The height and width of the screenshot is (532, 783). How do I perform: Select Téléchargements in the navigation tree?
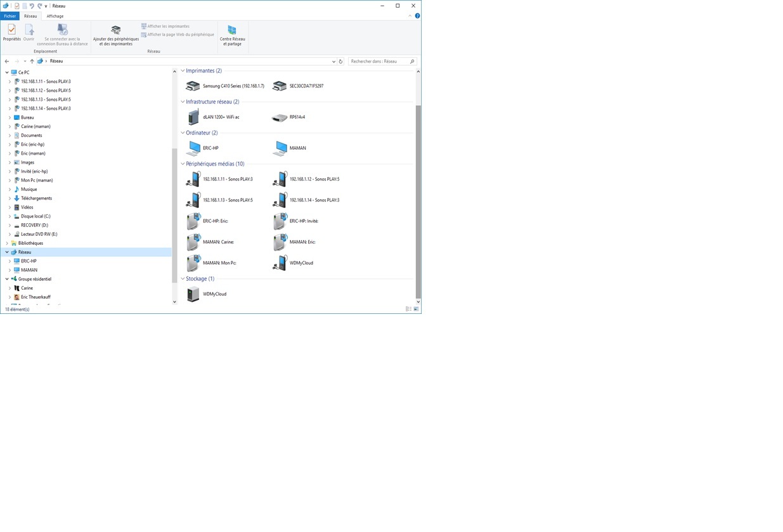(36, 198)
